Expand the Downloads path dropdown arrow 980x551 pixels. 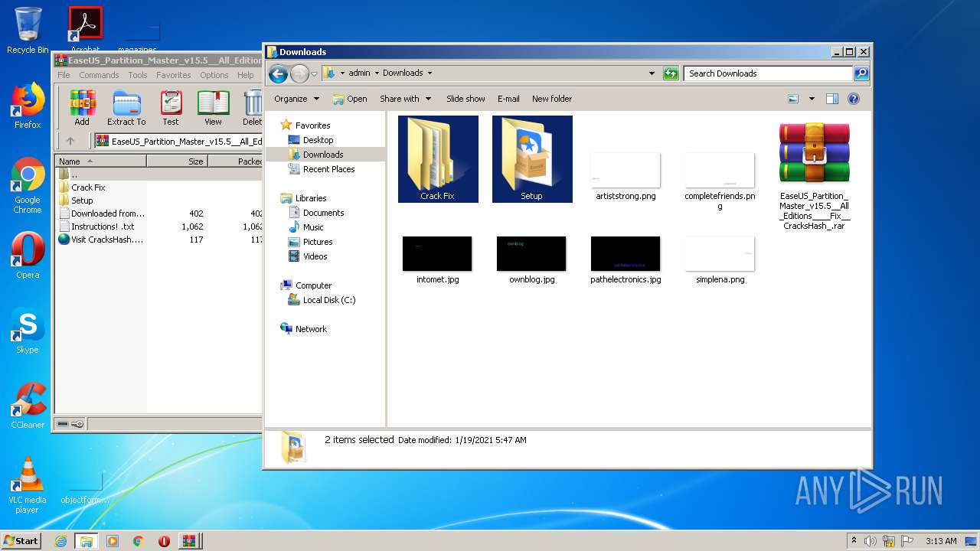(430, 73)
